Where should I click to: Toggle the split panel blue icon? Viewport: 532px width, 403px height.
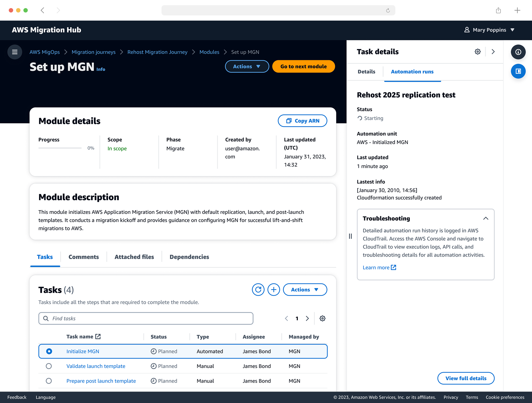518,71
